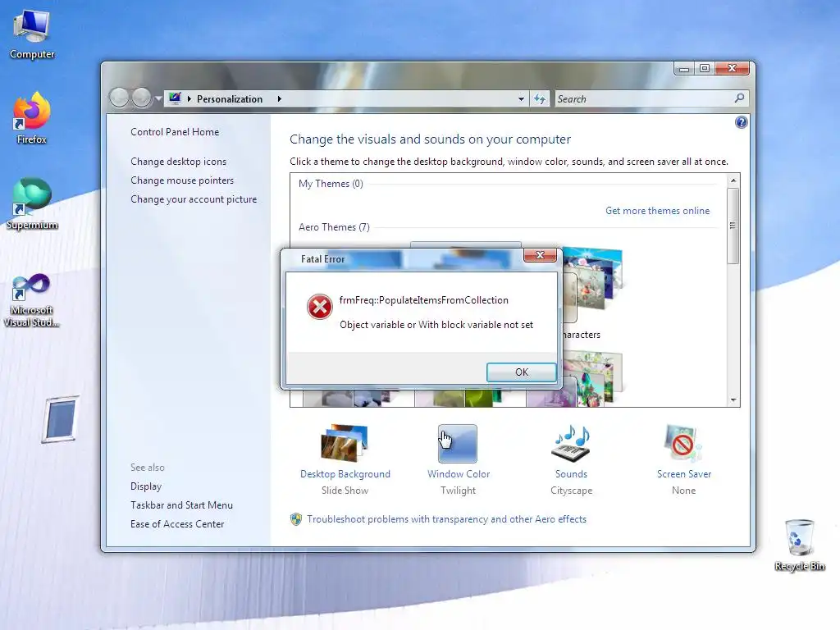Open Change your account picture
Viewport: 840px width, 630px height.
click(194, 199)
